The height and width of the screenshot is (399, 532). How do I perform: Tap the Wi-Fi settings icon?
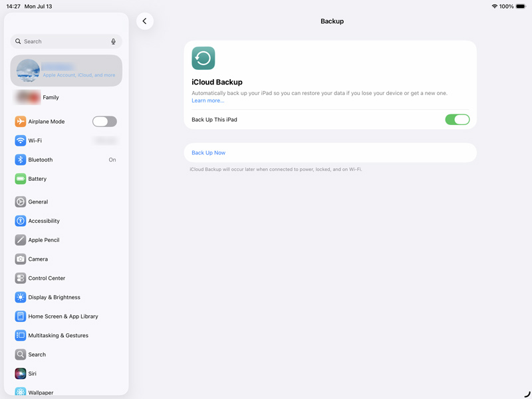21,140
